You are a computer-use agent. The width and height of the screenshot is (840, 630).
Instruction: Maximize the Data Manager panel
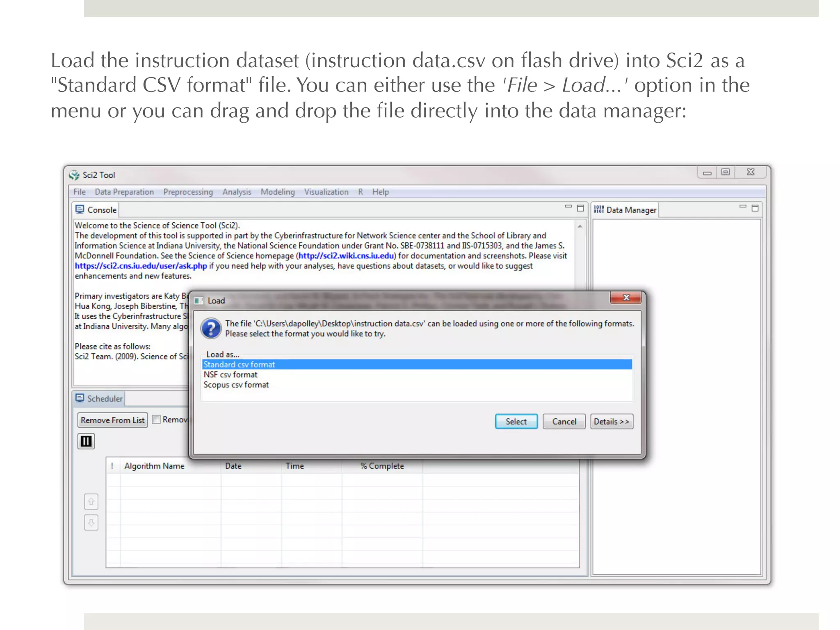pyautogui.click(x=755, y=208)
